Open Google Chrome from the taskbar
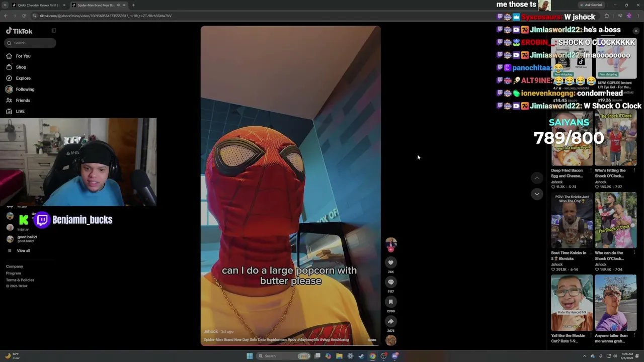 pos(372,356)
